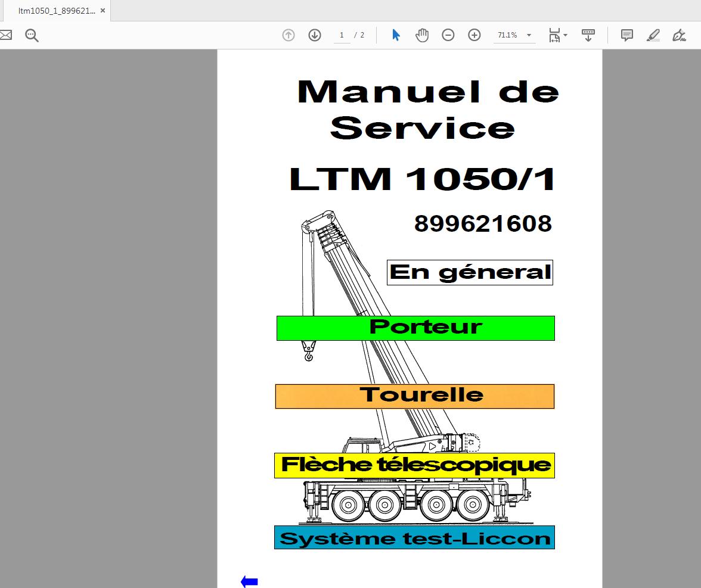
Task: Open the find text magnifier tool
Action: (32, 35)
